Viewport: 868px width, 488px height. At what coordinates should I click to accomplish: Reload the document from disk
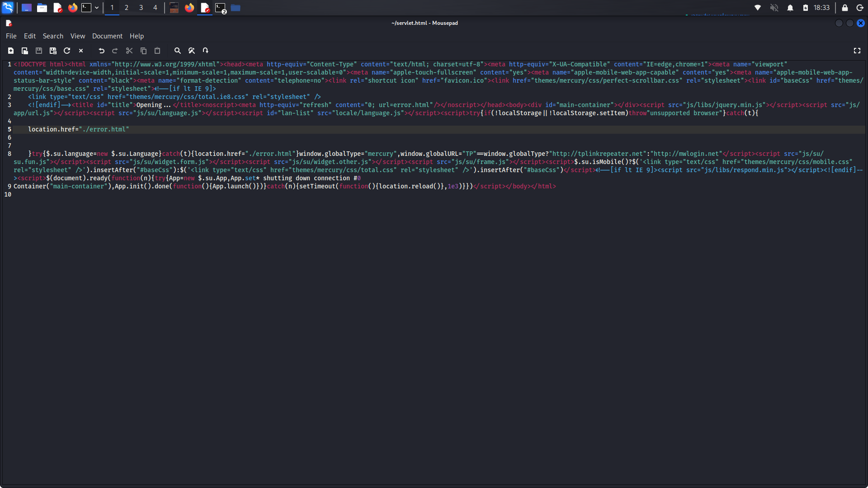tap(67, 51)
